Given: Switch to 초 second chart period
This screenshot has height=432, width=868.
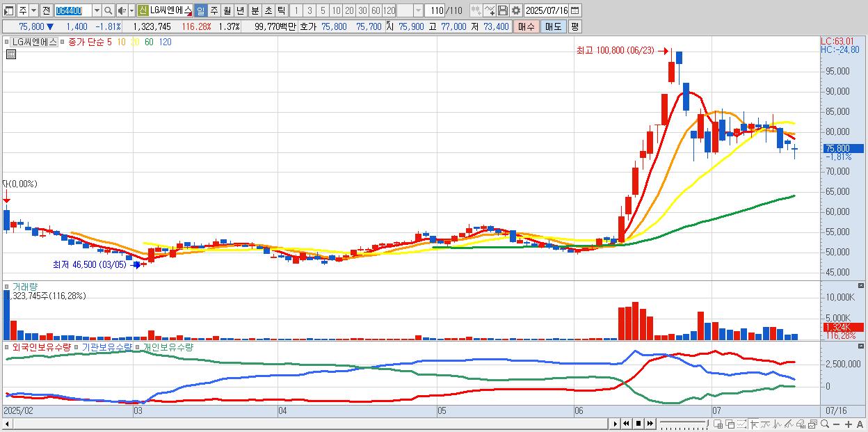Looking at the screenshot, I should (268, 10).
